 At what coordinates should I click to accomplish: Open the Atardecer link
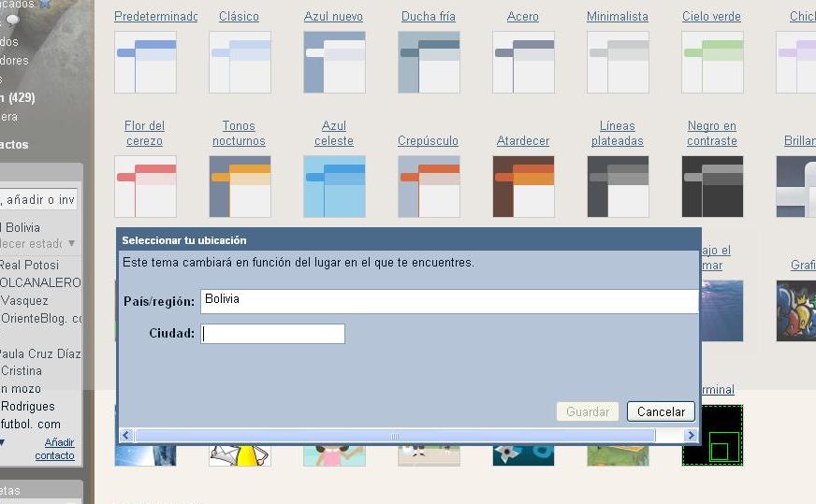523,141
